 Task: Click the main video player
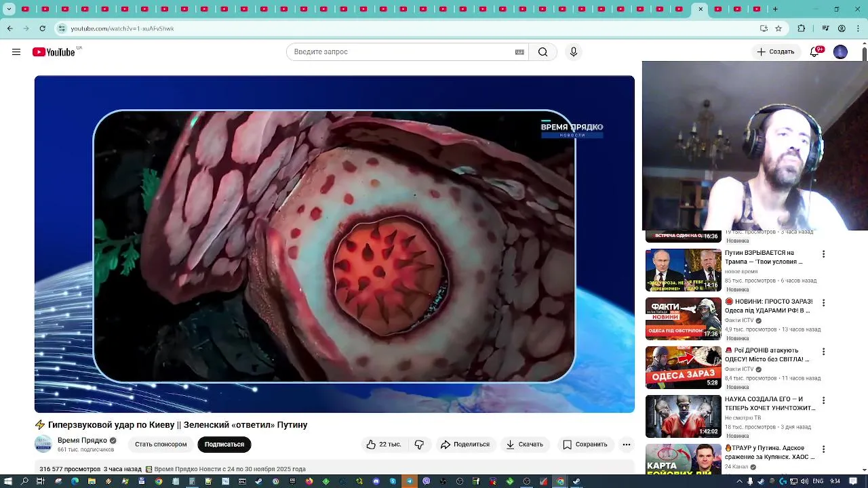tap(334, 244)
